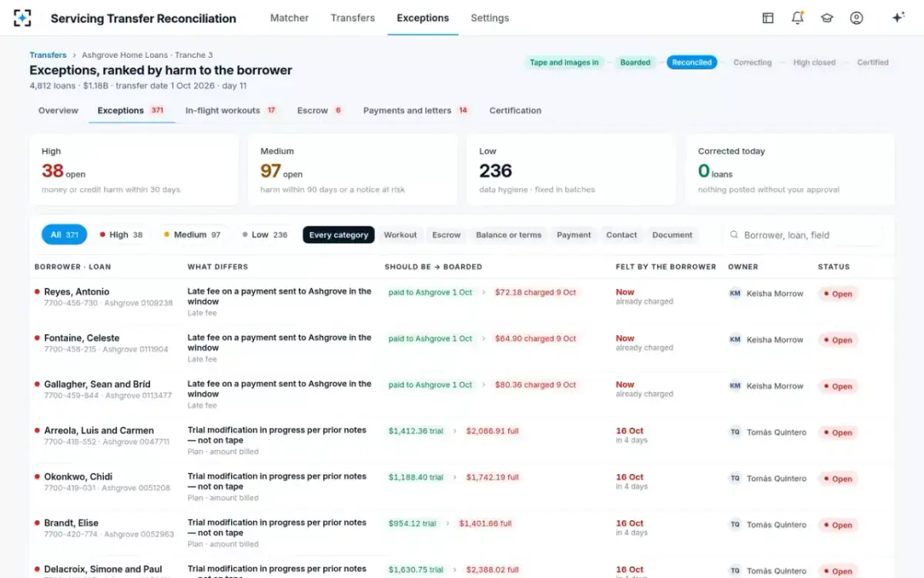
Task: Toggle the Payment category chip
Action: (x=574, y=235)
